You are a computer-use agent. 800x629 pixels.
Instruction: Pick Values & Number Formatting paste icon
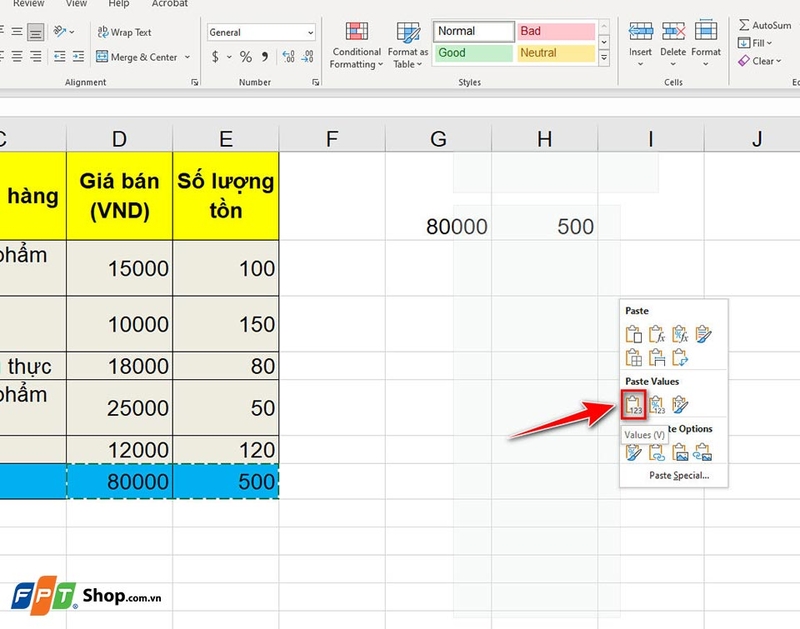[x=657, y=405]
